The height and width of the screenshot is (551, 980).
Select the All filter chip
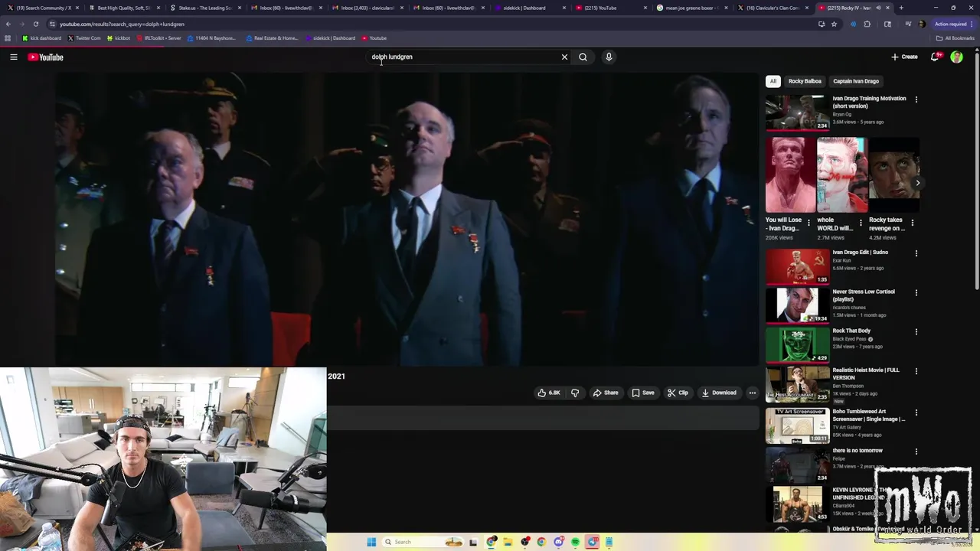click(x=773, y=81)
